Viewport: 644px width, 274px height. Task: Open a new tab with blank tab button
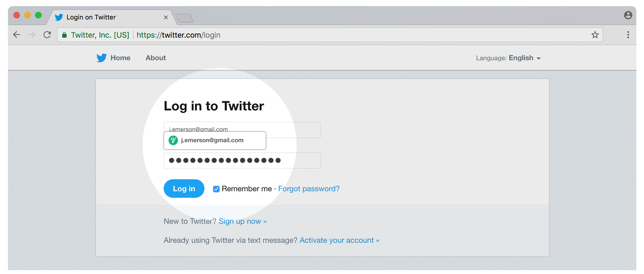click(184, 18)
